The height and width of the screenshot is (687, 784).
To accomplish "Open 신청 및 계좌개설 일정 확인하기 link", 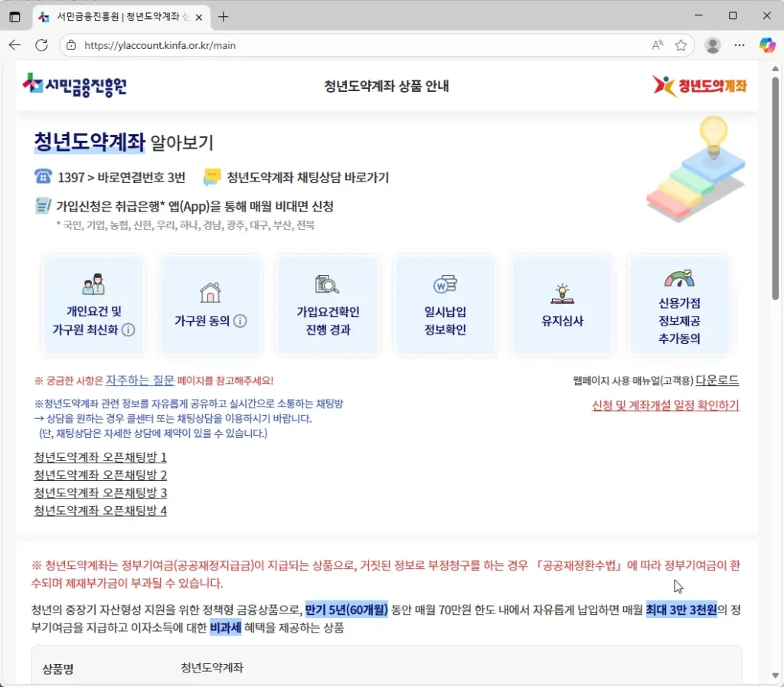I will [x=665, y=405].
